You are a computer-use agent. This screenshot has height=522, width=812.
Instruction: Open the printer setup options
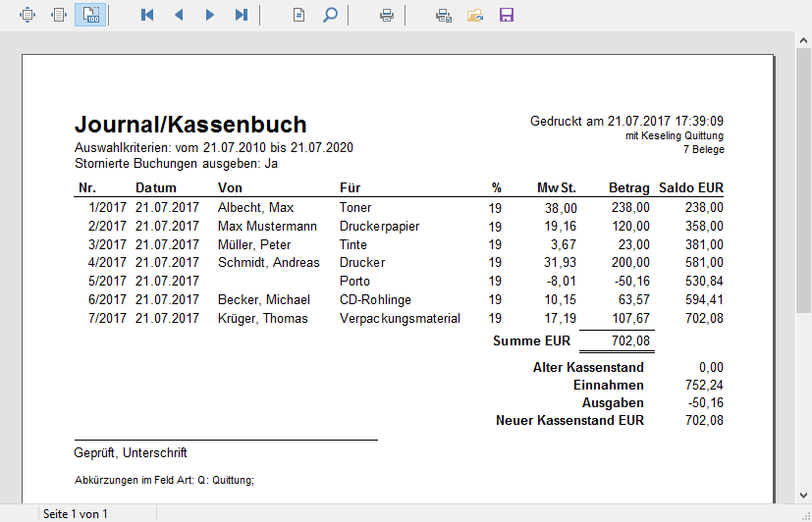[x=444, y=15]
